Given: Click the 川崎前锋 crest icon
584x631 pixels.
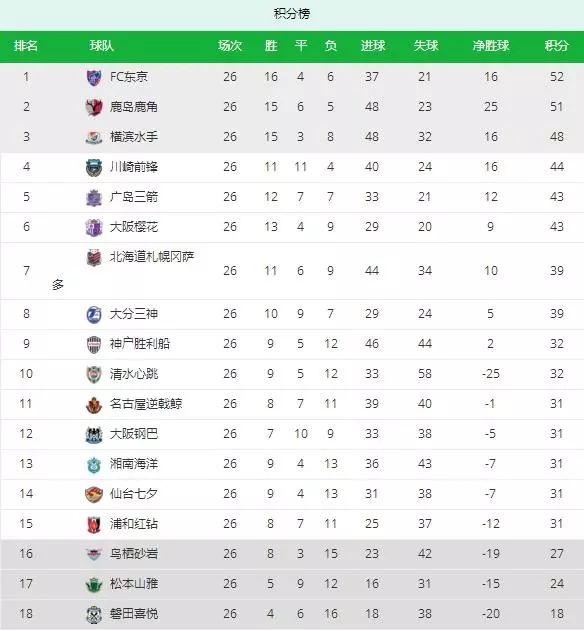Looking at the screenshot, I should point(94,167).
